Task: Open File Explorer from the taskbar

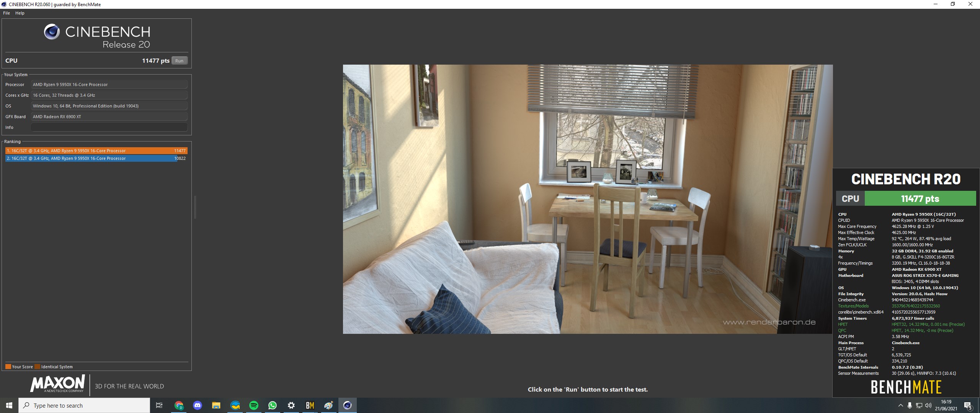Action: [x=216, y=405]
